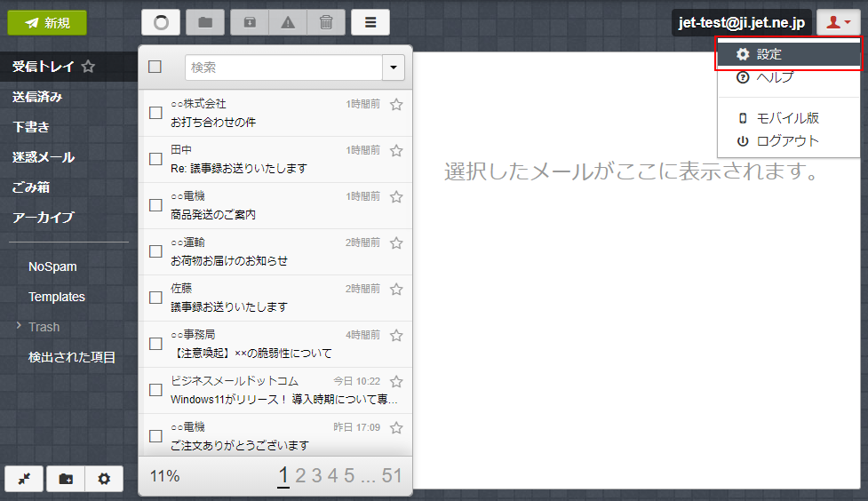The height and width of the screenshot is (501, 868).
Task: Tick the checkbox for 佐藤 email
Action: 155,298
